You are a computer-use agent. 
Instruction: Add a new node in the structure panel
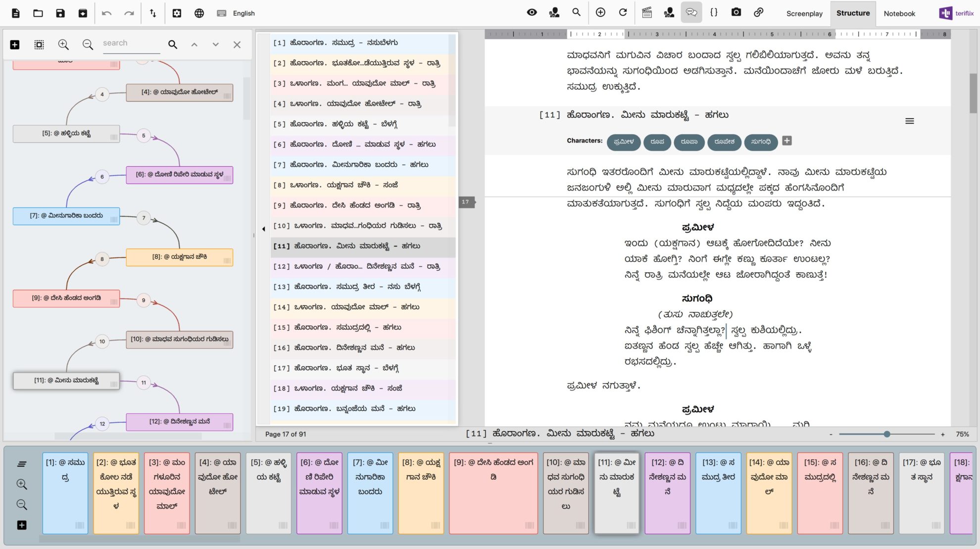click(x=14, y=44)
